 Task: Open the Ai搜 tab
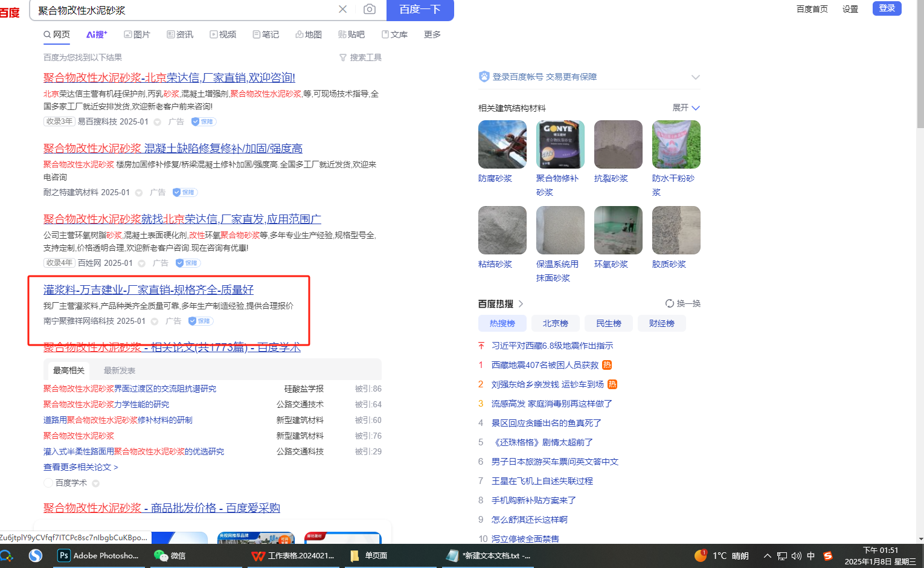[97, 34]
